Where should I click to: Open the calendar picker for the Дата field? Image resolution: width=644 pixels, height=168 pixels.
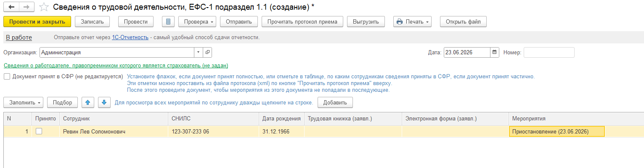495,53
